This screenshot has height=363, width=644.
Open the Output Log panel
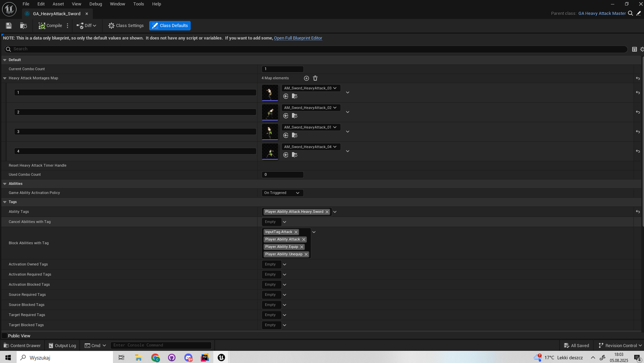coord(62,345)
